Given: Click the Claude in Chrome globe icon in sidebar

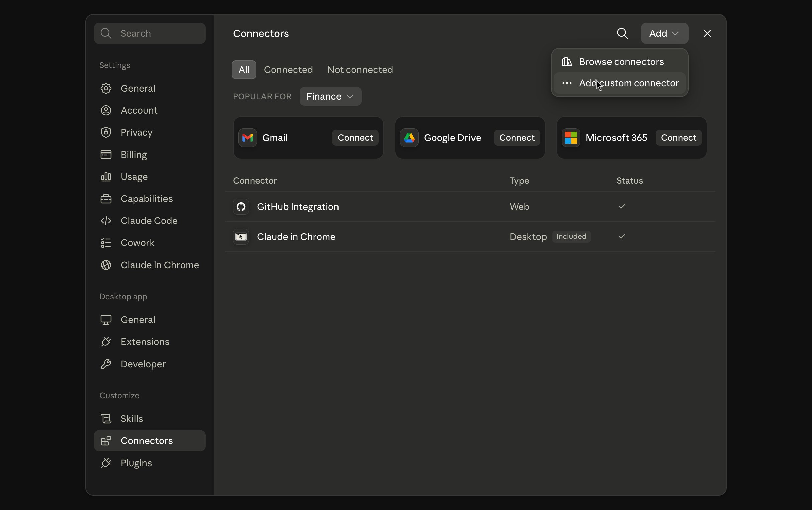Looking at the screenshot, I should 106,265.
